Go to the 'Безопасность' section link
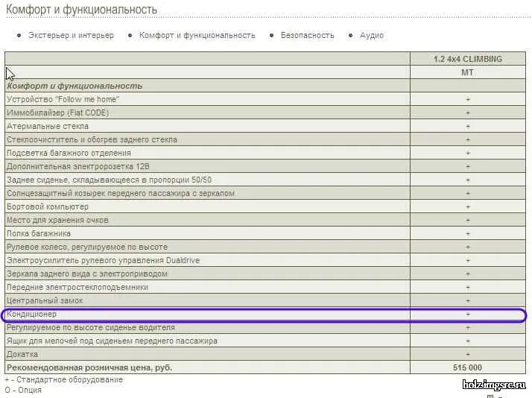 [x=308, y=35]
